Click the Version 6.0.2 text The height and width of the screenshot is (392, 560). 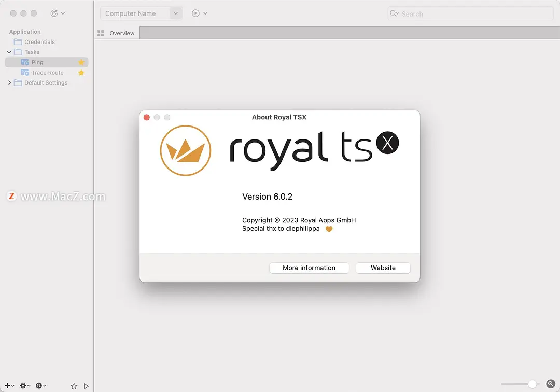click(x=267, y=197)
